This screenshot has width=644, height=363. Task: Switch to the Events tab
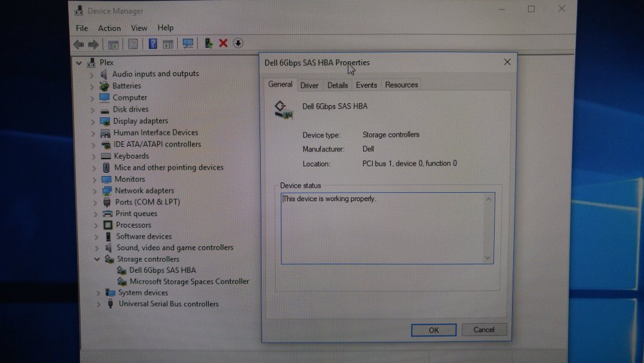(366, 85)
